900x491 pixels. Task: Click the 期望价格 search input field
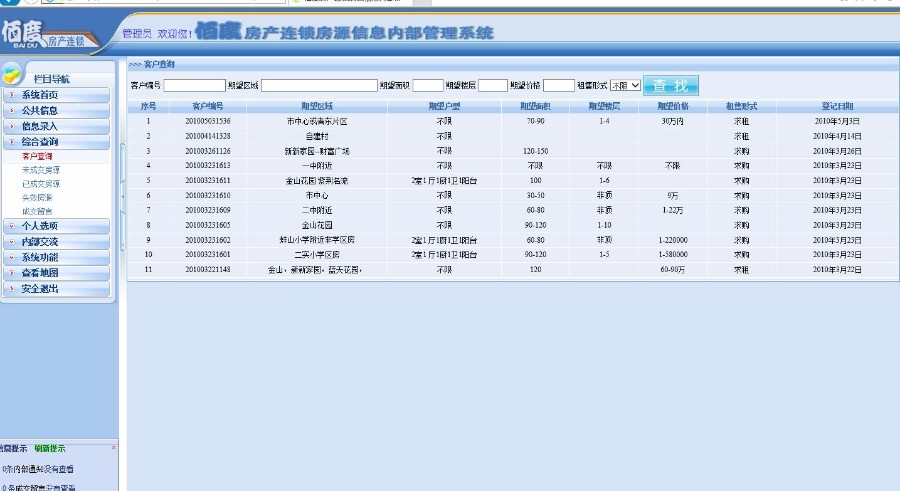(559, 86)
